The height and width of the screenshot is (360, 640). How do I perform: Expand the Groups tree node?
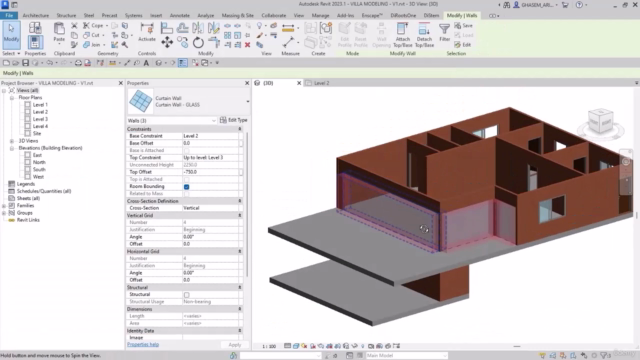[x=4, y=213]
